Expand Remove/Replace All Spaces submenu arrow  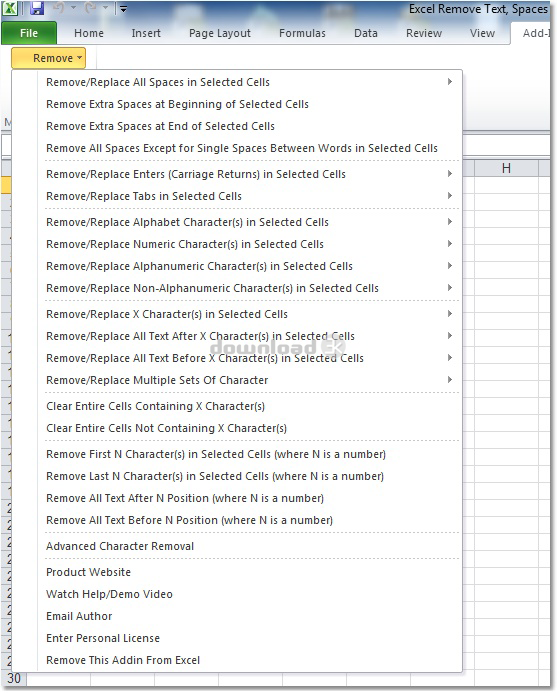(450, 82)
